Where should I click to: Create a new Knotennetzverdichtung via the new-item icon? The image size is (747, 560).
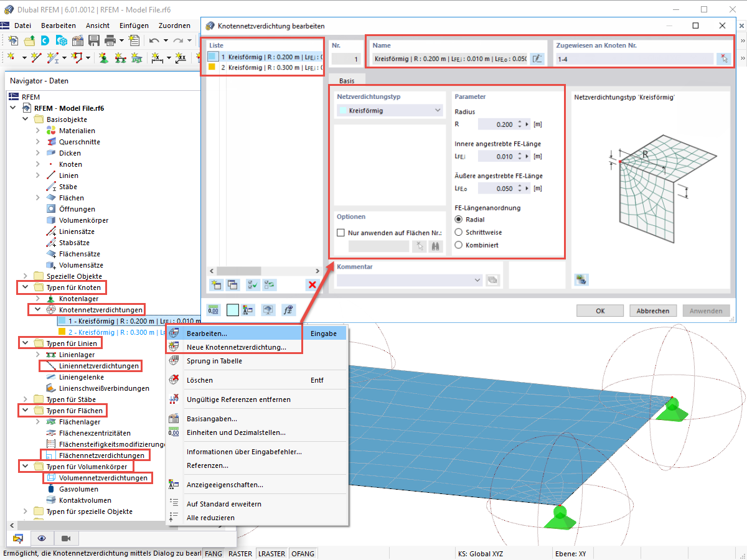215,284
